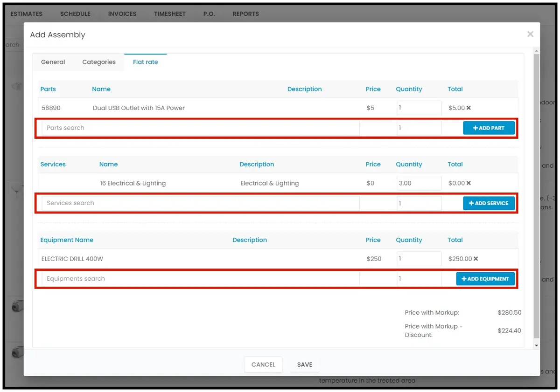Close the Add Assembly dialog
Image resolution: width=560 pixels, height=392 pixels.
pyautogui.click(x=530, y=34)
